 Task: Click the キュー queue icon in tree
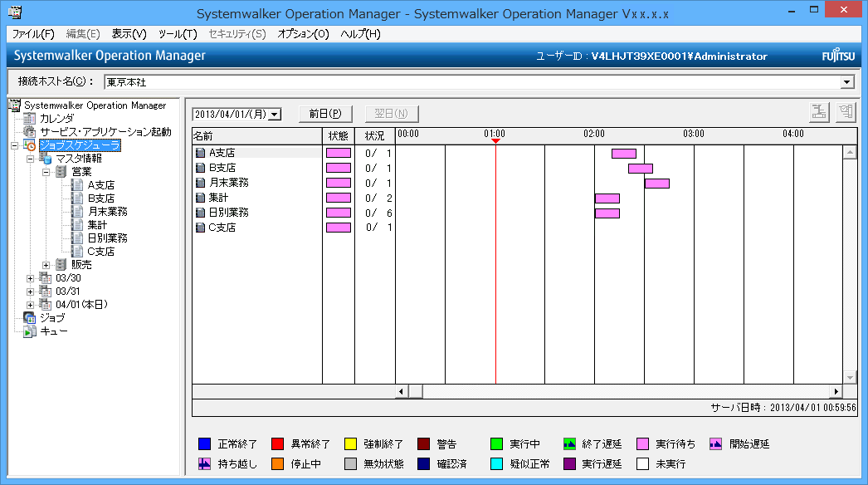tap(29, 331)
